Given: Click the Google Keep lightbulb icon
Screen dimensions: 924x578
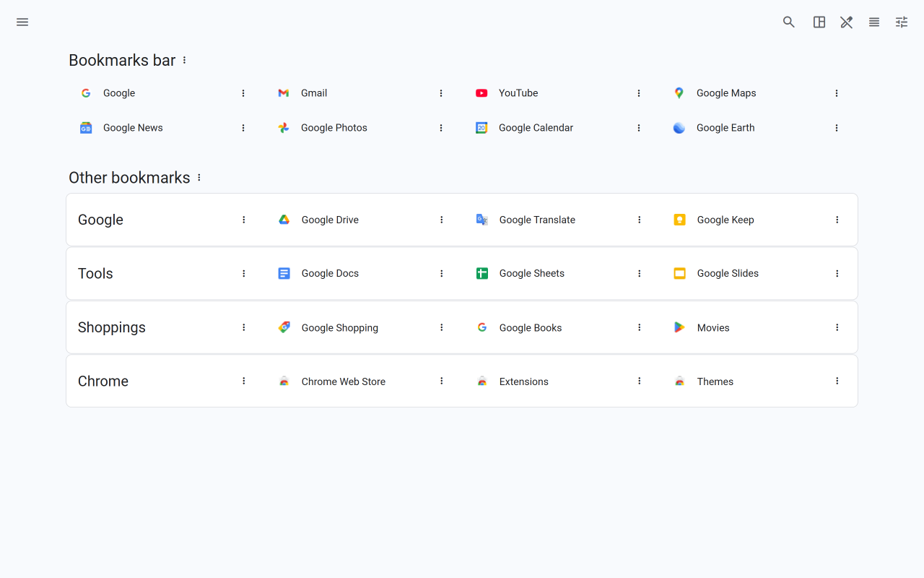Looking at the screenshot, I should tap(680, 220).
